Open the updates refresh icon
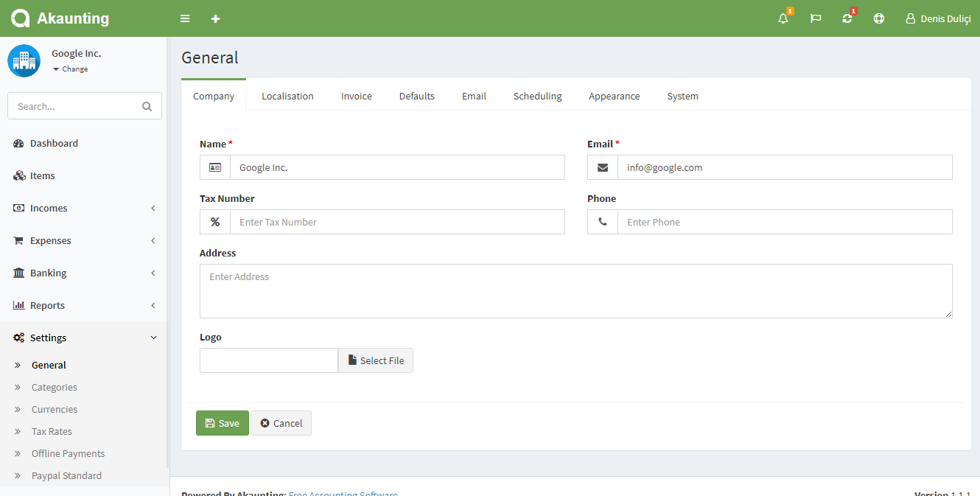The width and height of the screenshot is (980, 496). 847,18
